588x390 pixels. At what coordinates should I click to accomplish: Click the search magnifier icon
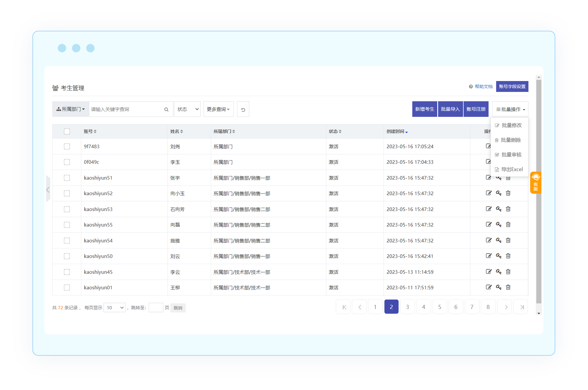coord(166,109)
